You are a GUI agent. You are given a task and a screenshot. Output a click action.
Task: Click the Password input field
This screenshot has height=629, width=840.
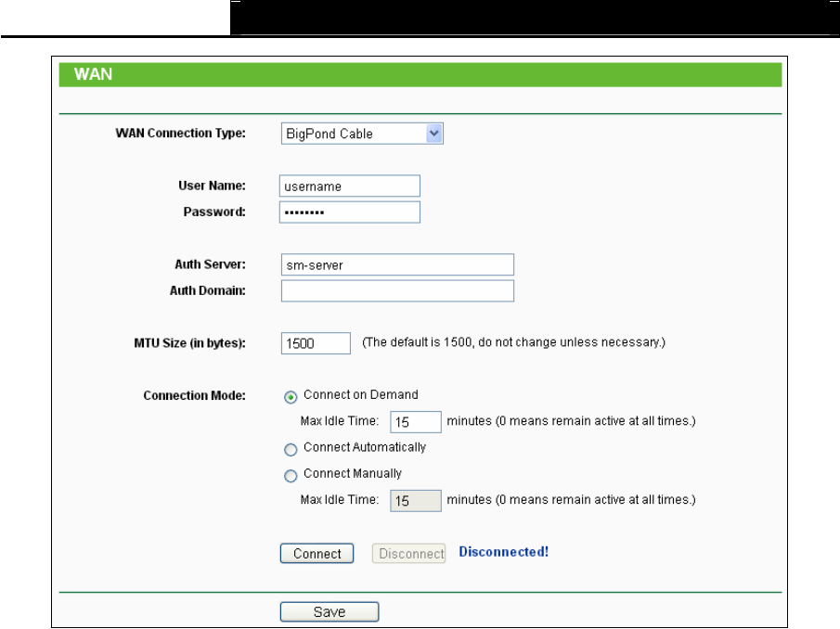tap(349, 212)
